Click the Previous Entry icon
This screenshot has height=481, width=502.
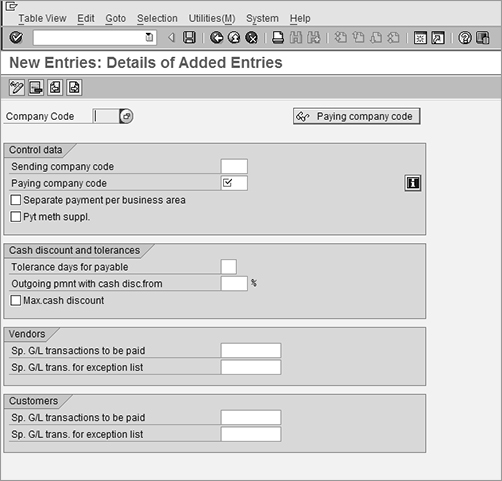tap(55, 88)
